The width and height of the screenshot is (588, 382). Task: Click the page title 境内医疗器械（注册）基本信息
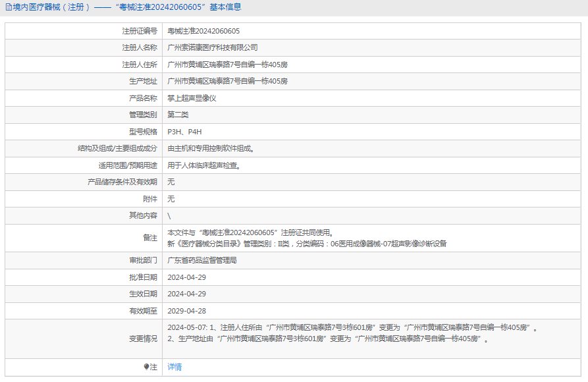(127, 7)
